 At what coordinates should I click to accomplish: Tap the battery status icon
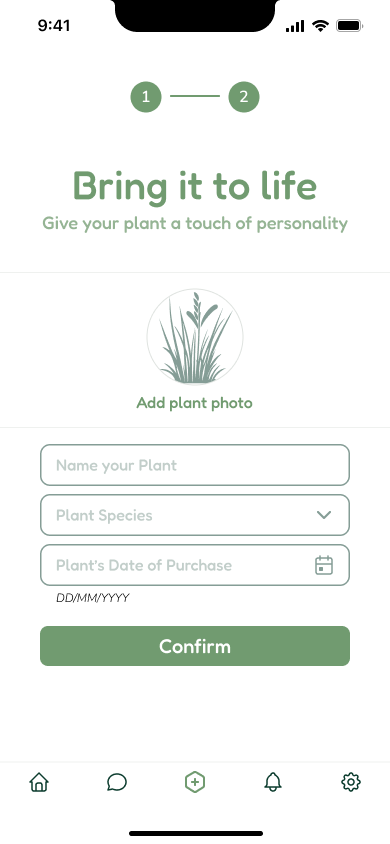[x=349, y=25]
